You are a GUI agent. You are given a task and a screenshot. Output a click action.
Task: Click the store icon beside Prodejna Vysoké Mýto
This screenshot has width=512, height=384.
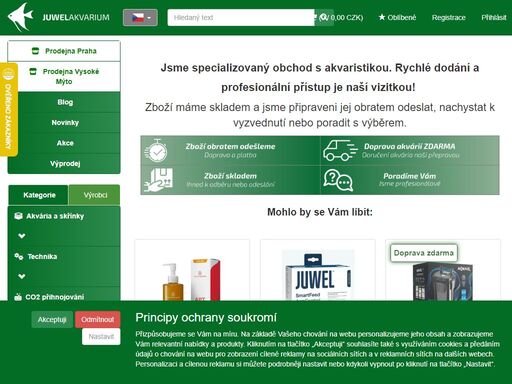[x=33, y=71]
